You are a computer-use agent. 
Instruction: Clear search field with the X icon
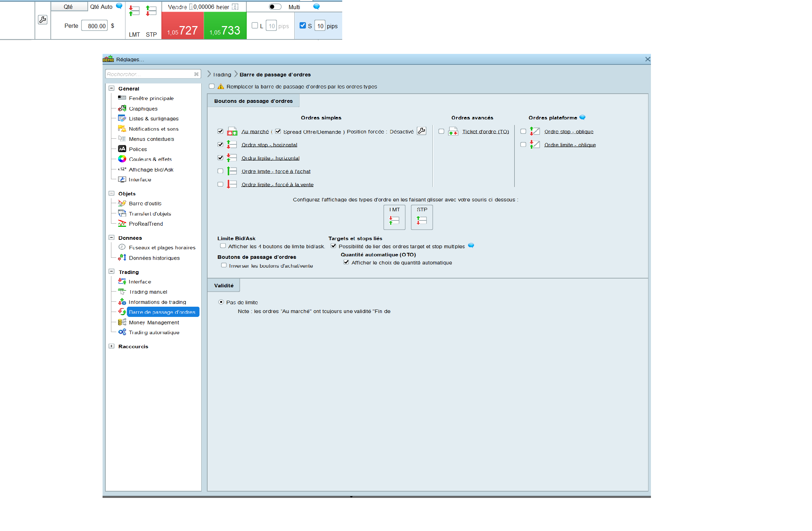coord(196,74)
